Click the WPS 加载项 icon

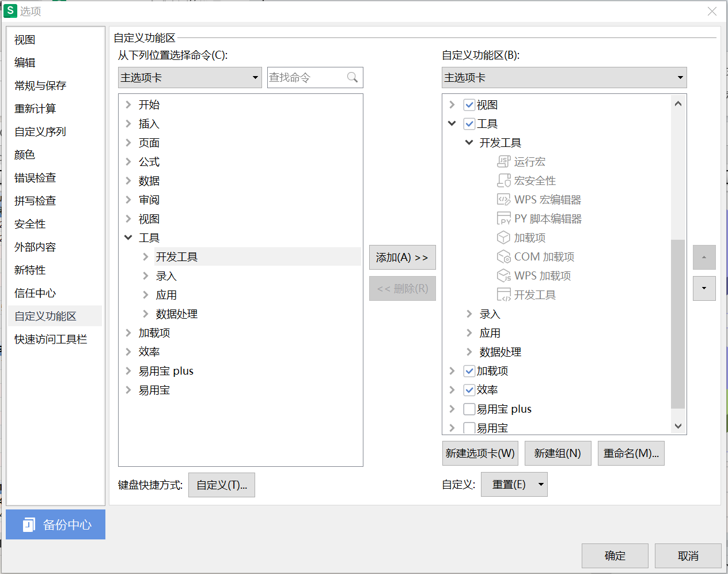coord(503,275)
